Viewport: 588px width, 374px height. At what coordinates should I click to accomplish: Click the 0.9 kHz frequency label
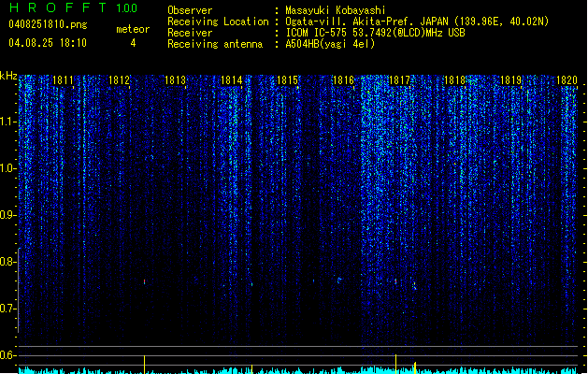coord(8,215)
